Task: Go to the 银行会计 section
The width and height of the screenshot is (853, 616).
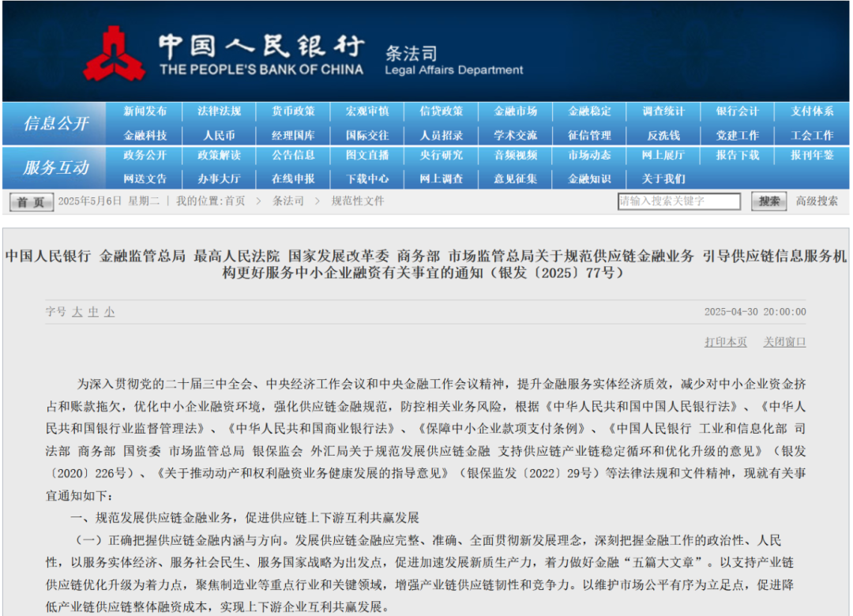Action: coord(738,111)
